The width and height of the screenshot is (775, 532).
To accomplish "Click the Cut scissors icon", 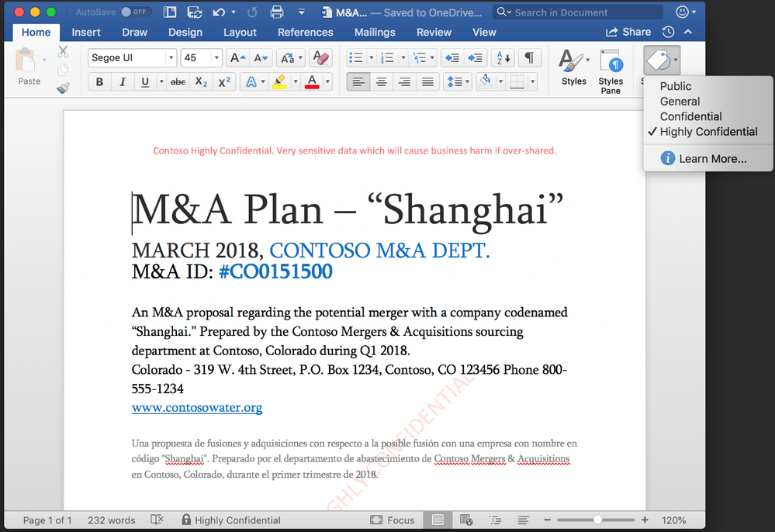I will (x=63, y=51).
